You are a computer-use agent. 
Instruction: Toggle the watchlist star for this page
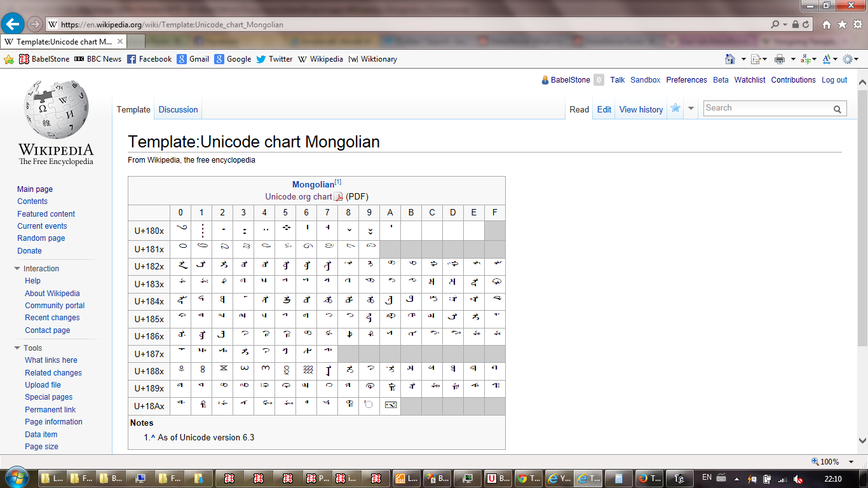point(675,108)
